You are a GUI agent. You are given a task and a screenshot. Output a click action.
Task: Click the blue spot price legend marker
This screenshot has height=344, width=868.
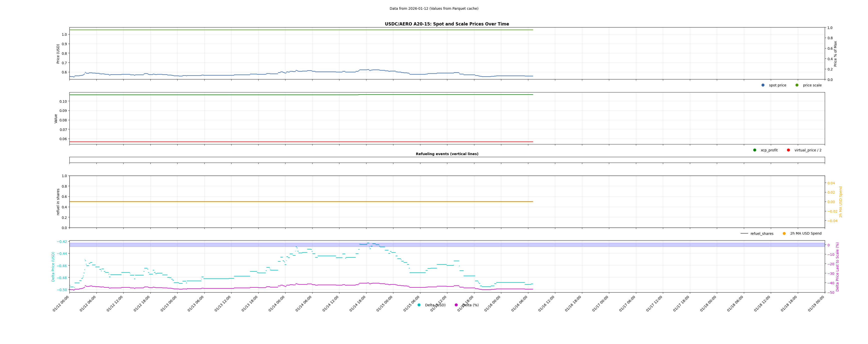pyautogui.click(x=763, y=85)
